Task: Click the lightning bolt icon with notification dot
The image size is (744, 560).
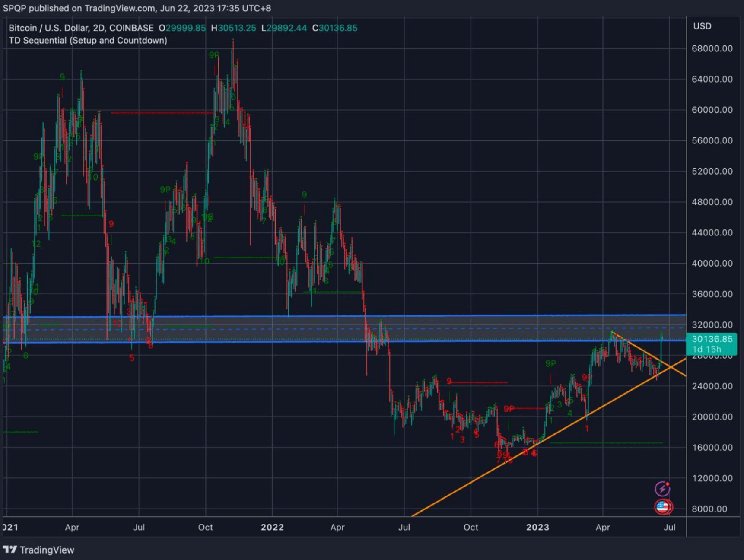Action: coord(661,489)
